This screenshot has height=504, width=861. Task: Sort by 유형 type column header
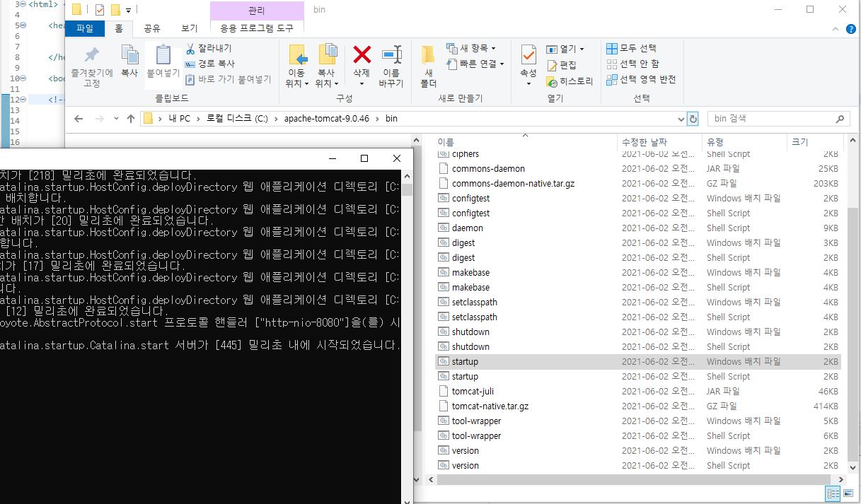point(746,142)
